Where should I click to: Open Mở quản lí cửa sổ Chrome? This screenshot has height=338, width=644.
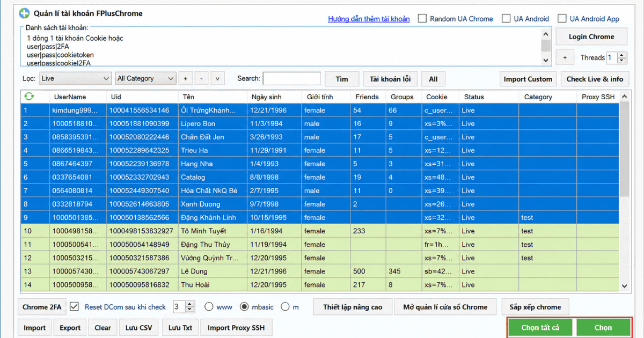[x=445, y=307]
